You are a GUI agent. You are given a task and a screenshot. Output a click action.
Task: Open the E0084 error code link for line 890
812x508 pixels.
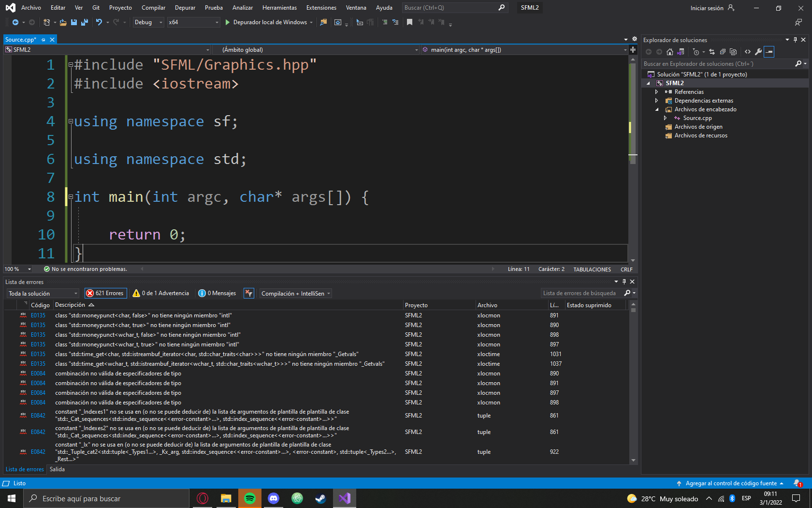pyautogui.click(x=38, y=374)
